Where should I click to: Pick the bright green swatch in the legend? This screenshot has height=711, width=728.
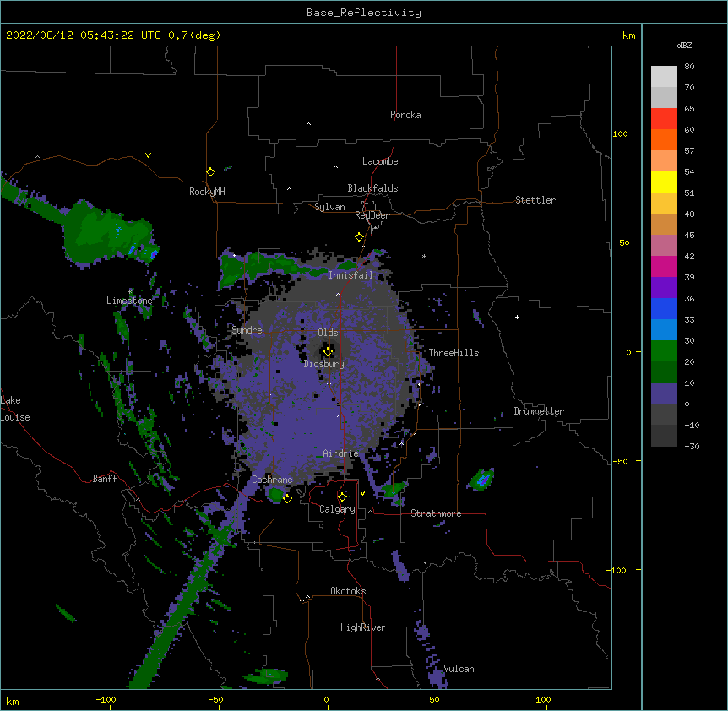(664, 351)
